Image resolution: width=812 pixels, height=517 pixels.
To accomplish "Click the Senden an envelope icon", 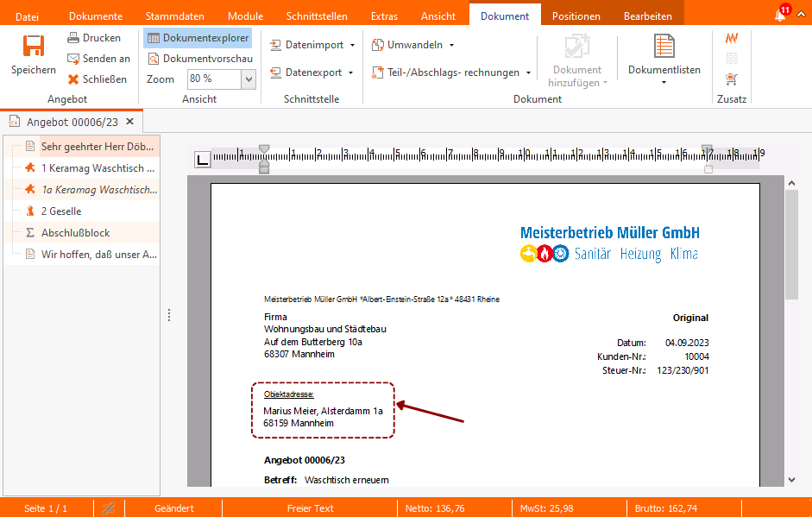I will click(73, 59).
